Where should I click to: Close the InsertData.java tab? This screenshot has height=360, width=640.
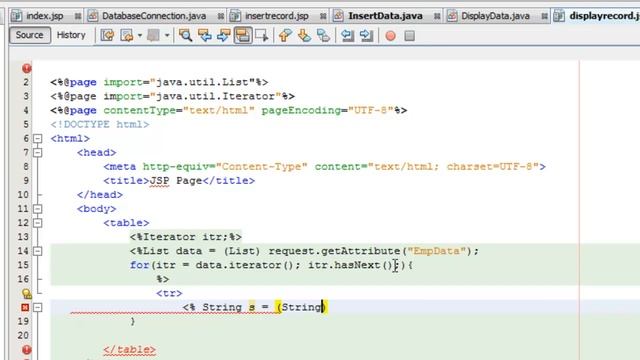(437, 16)
